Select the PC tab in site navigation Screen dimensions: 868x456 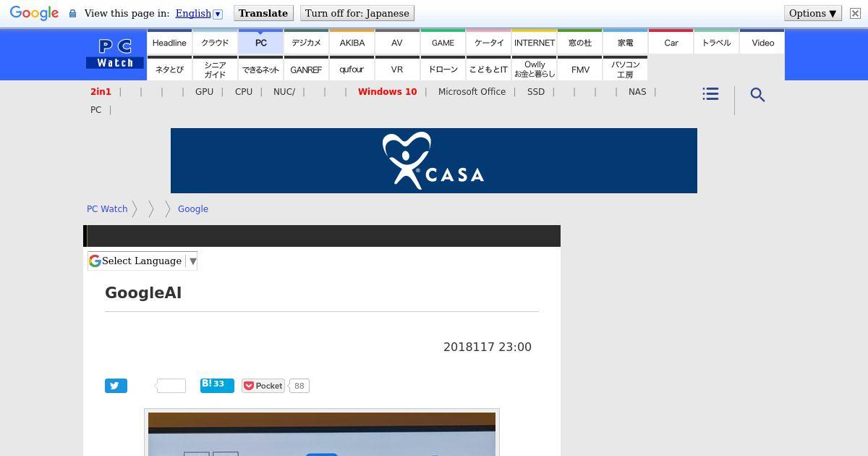click(x=261, y=42)
